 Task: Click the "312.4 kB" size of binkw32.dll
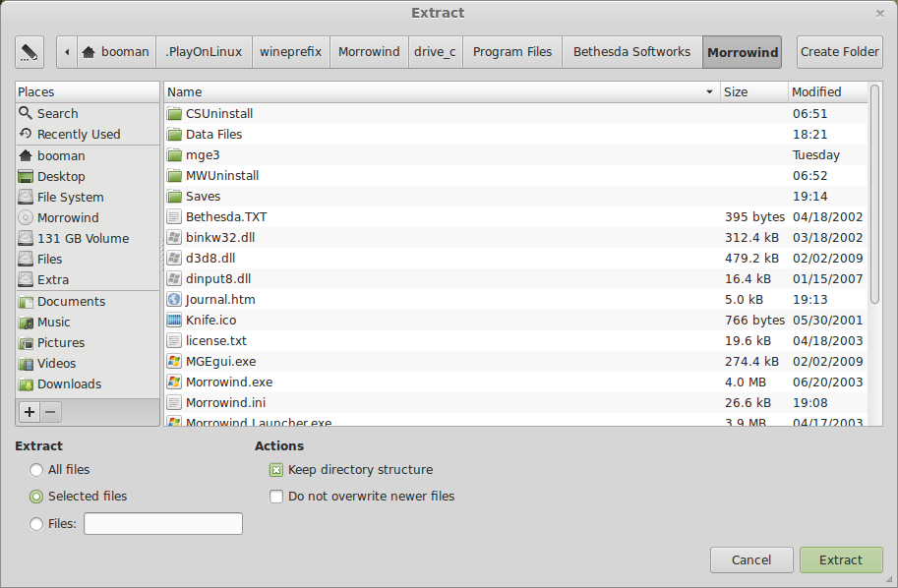tap(752, 238)
